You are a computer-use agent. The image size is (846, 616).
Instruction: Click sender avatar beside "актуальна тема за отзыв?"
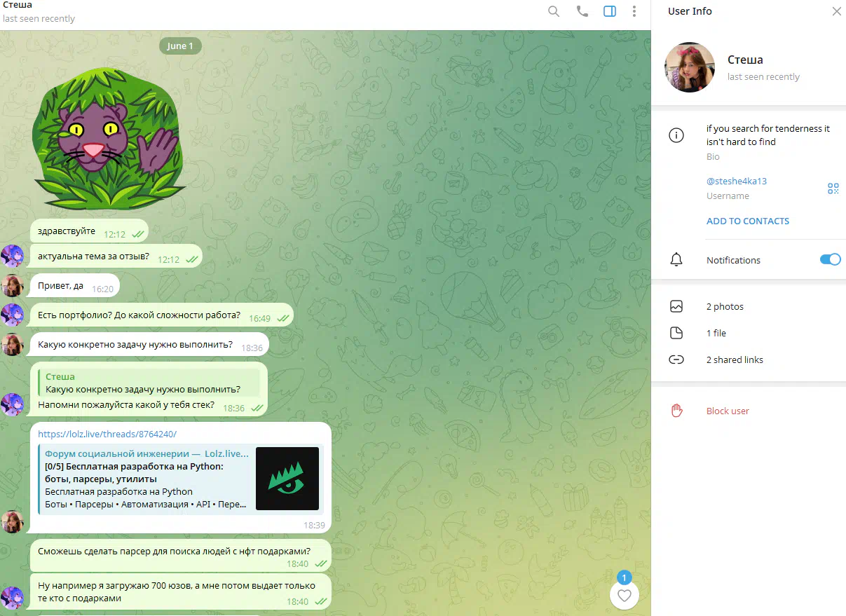tap(12, 256)
